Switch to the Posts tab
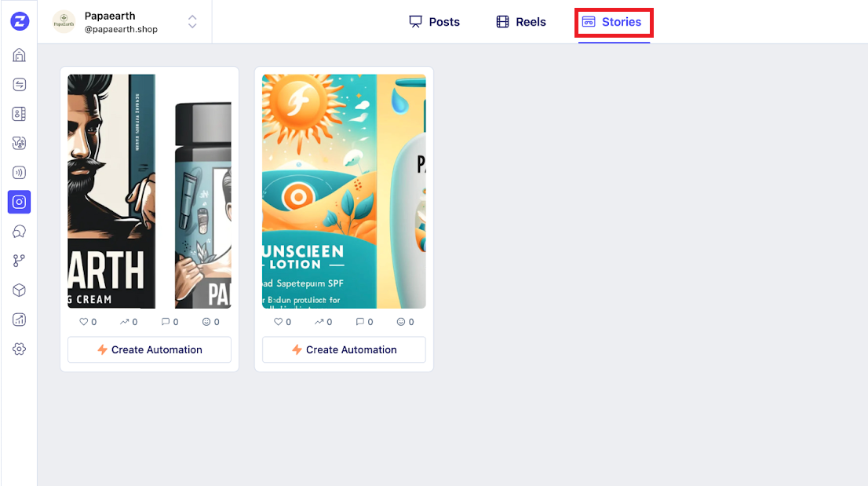Viewport: 868px width, 486px height. pos(435,22)
